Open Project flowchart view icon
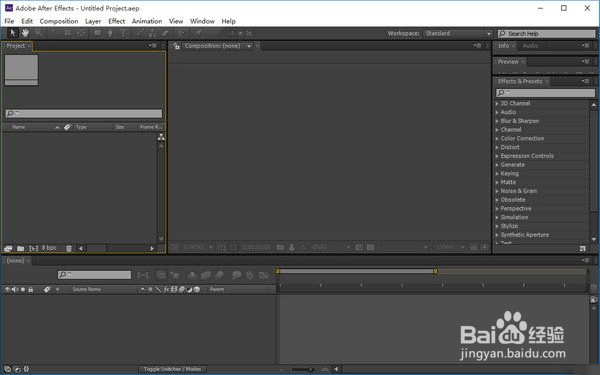The image size is (600, 375). (x=161, y=137)
